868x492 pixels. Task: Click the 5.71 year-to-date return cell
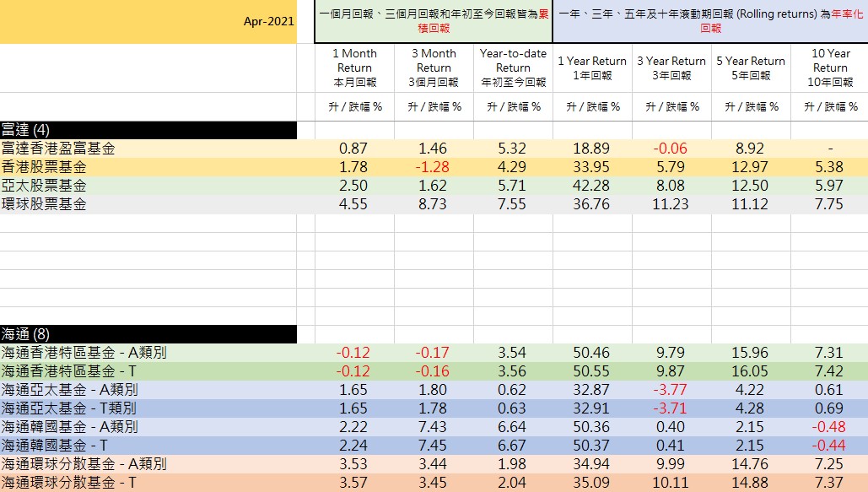pos(511,186)
